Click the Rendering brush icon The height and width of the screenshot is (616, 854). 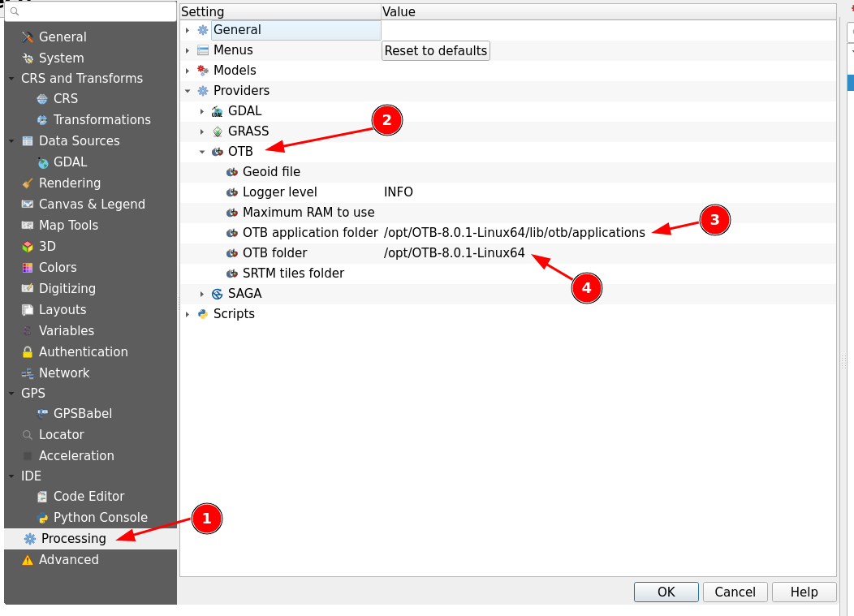point(28,183)
